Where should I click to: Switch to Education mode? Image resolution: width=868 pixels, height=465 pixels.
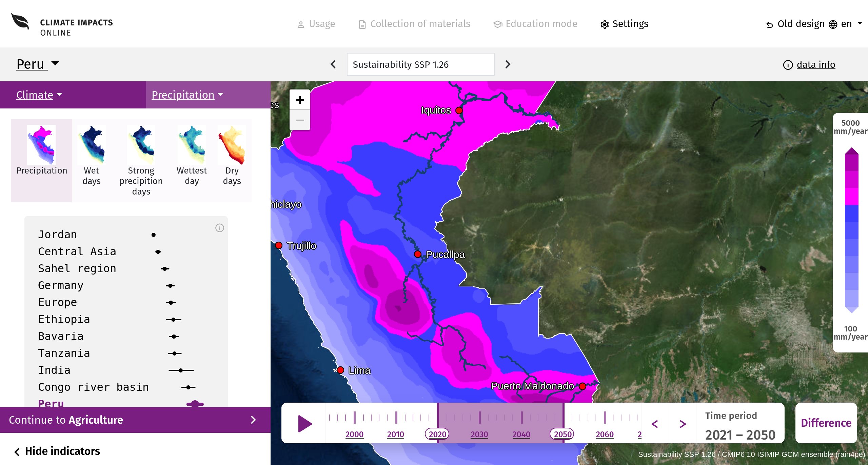[535, 24]
